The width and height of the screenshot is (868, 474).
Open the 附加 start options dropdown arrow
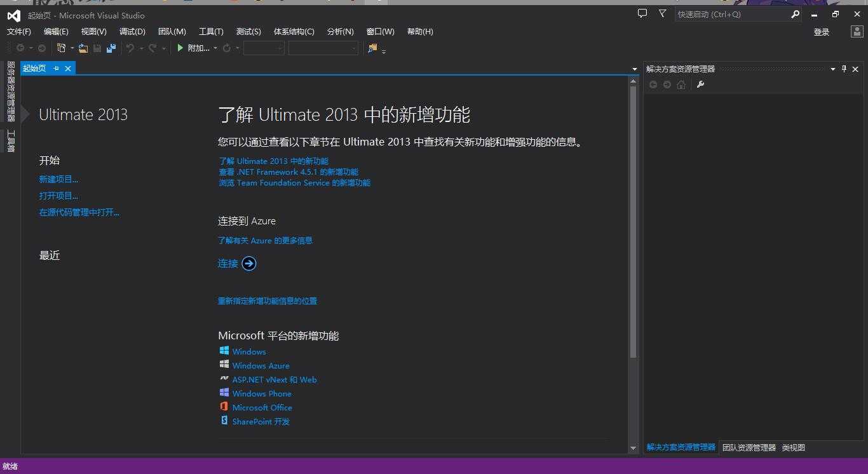215,48
